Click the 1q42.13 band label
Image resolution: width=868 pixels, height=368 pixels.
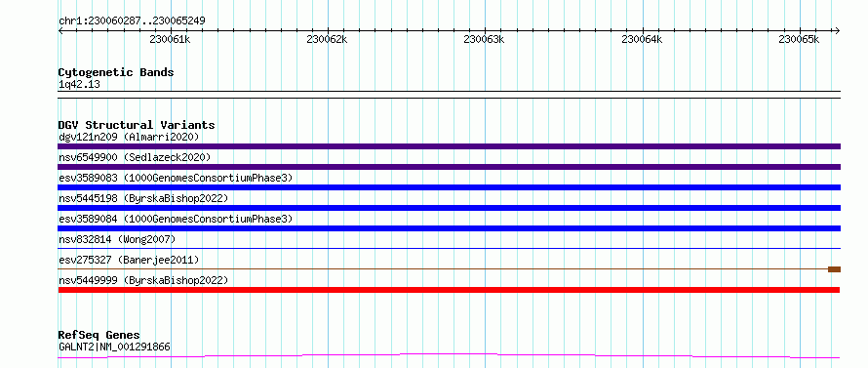(x=79, y=85)
